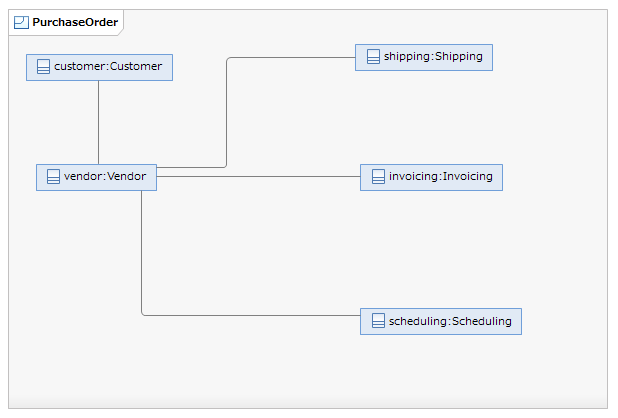This screenshot has width=618, height=418.
Task: Select the scheduling:Scheduling label text
Action: (x=450, y=321)
